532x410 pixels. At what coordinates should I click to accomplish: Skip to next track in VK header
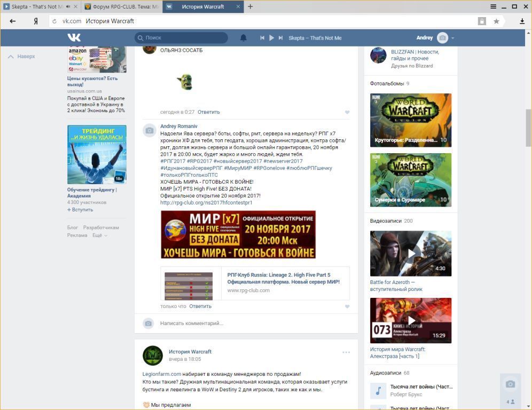click(x=280, y=38)
